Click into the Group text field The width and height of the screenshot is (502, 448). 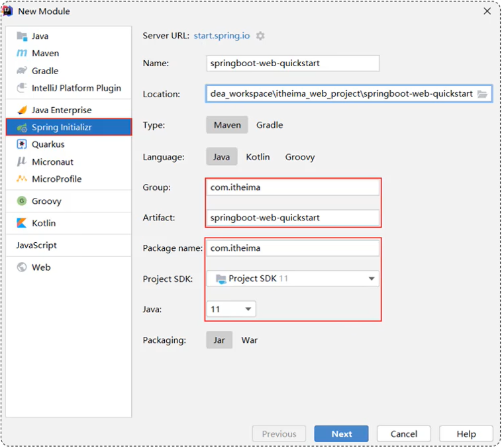[x=293, y=187]
